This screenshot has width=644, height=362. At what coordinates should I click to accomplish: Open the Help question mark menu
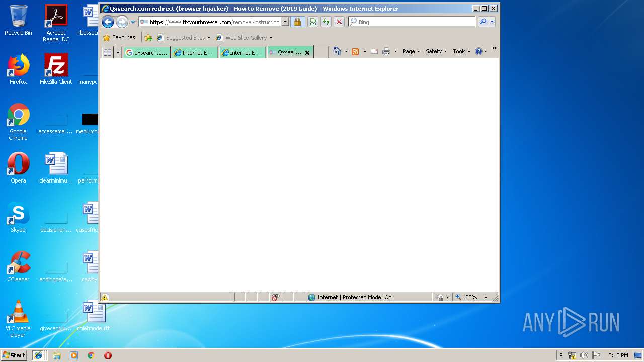click(x=481, y=51)
